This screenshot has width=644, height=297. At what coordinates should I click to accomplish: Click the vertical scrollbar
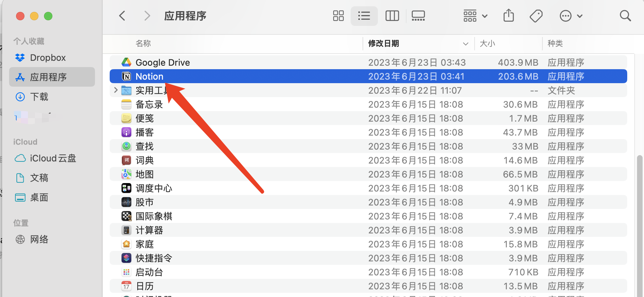(639, 224)
